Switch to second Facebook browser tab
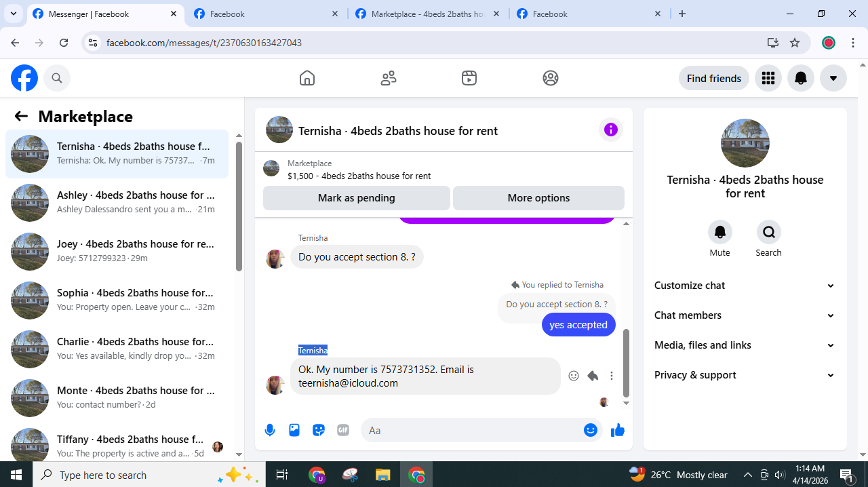868x487 pixels. click(x=267, y=14)
